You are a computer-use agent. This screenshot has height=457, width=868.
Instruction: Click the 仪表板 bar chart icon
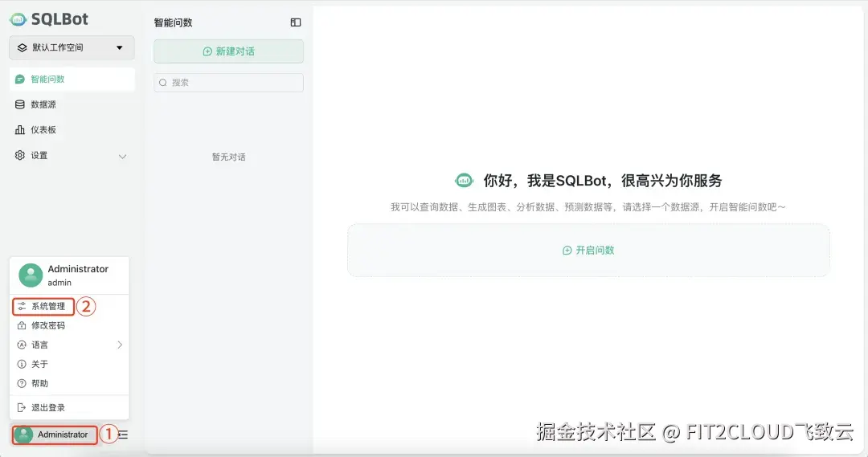tap(20, 130)
